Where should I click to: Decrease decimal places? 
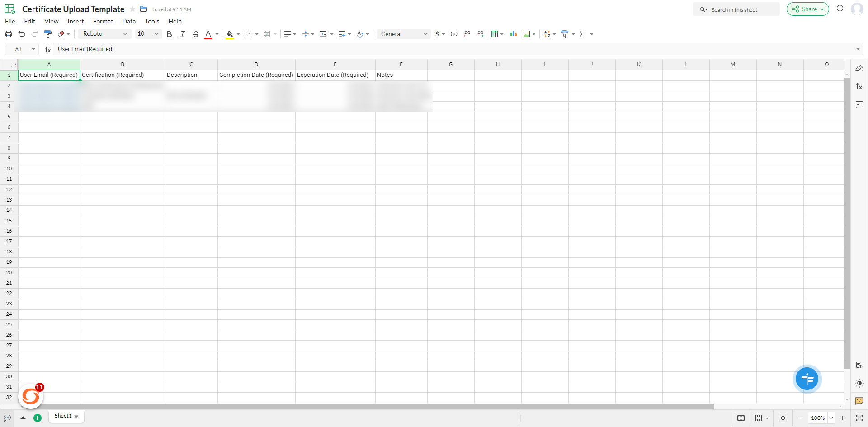(467, 34)
